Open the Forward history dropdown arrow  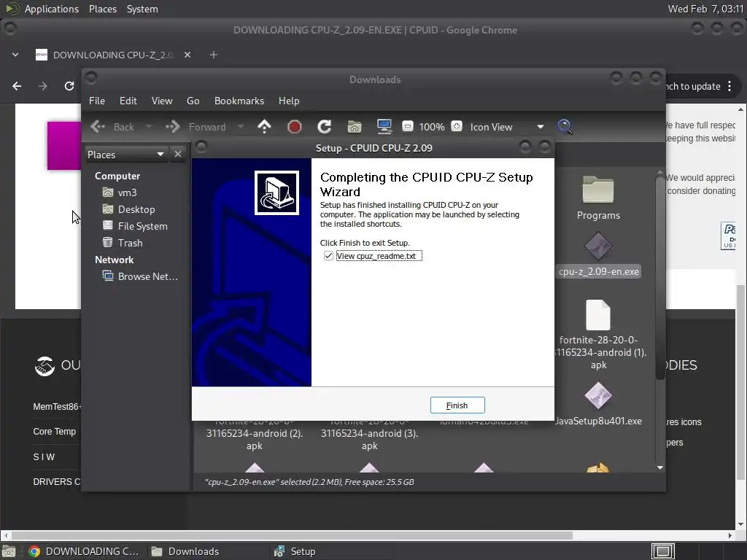241,127
